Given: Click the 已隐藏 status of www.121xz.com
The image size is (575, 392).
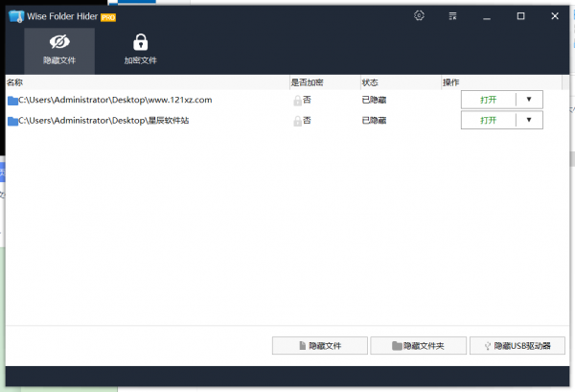Looking at the screenshot, I should pos(374,100).
